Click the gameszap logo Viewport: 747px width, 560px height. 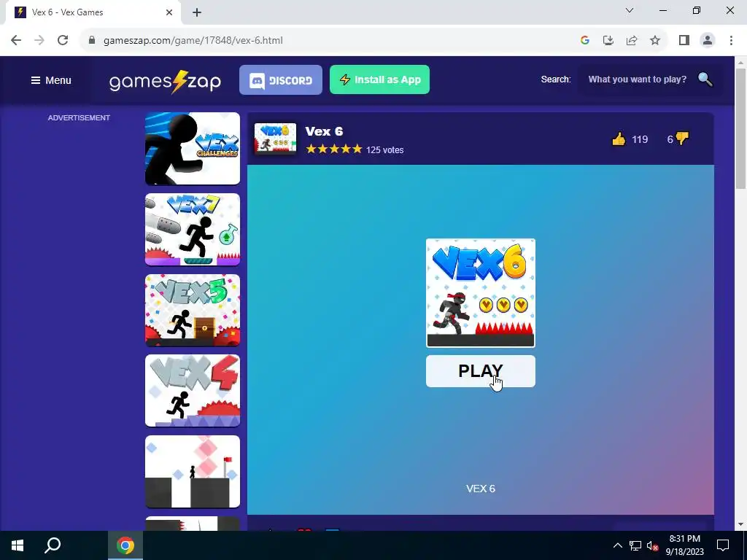(x=165, y=82)
